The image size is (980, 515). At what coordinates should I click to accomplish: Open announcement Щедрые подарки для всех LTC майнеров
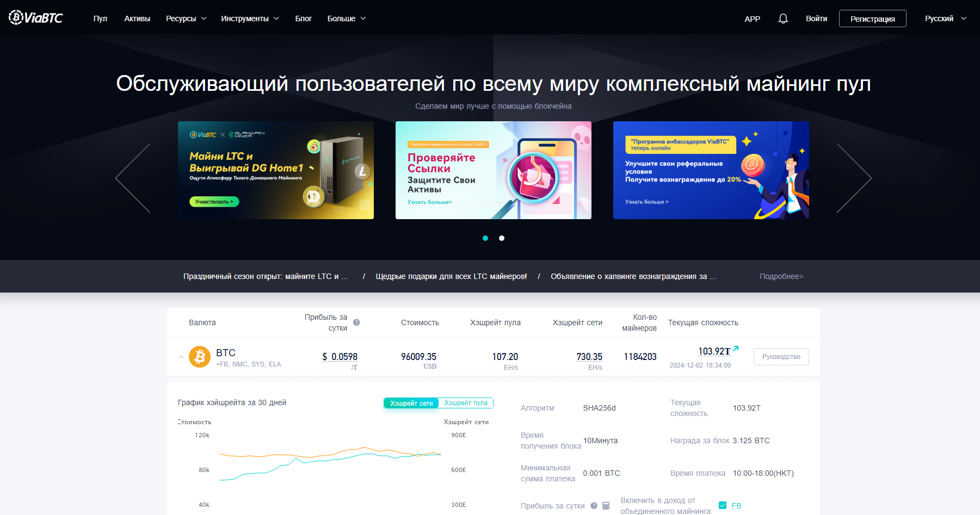coord(451,276)
